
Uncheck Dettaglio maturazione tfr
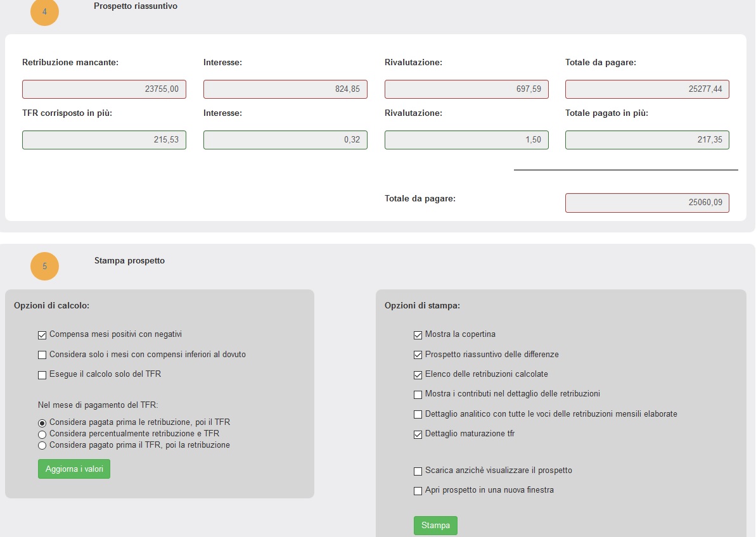[x=418, y=435]
